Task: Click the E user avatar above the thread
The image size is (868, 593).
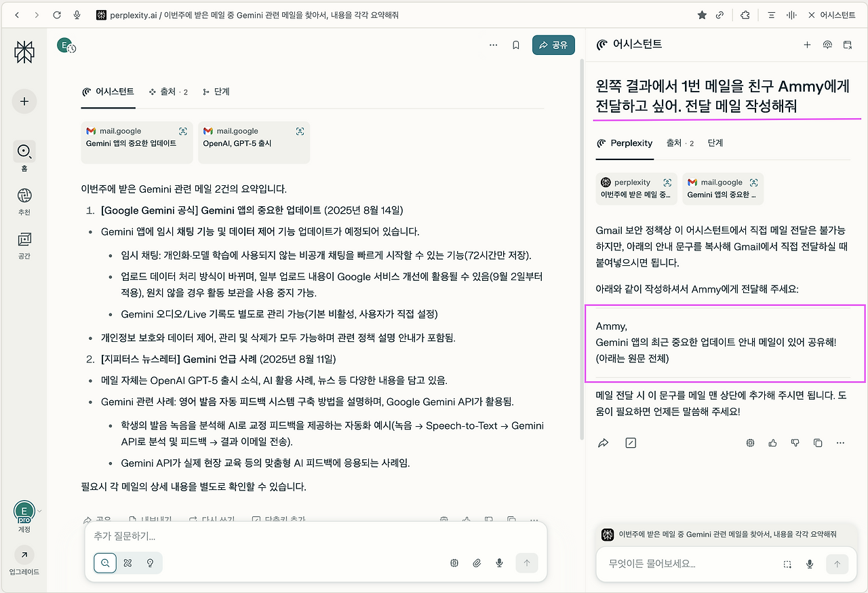Action: click(66, 45)
